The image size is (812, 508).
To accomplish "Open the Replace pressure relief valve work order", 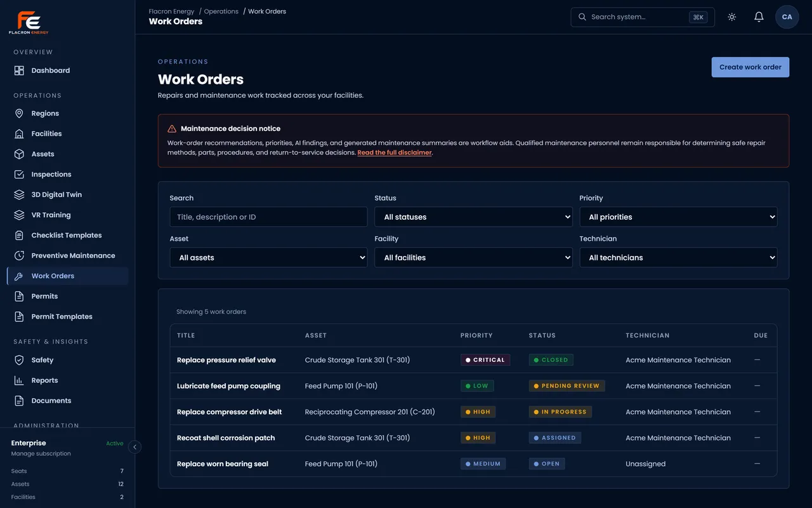I will click(226, 360).
